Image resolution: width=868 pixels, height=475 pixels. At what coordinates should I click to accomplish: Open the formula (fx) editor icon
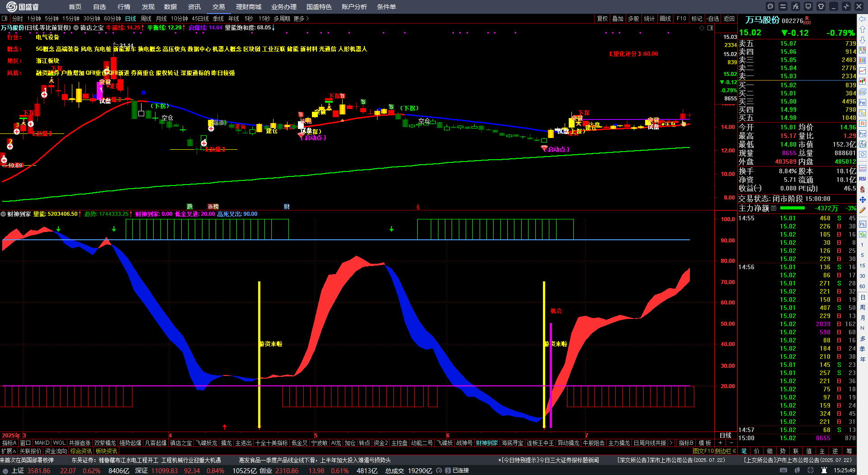[x=796, y=6]
